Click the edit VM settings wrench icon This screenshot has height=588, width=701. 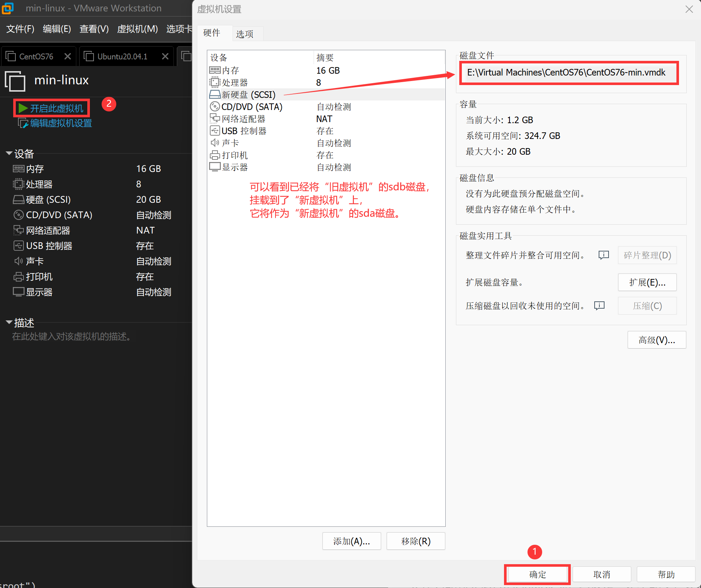tap(23, 123)
